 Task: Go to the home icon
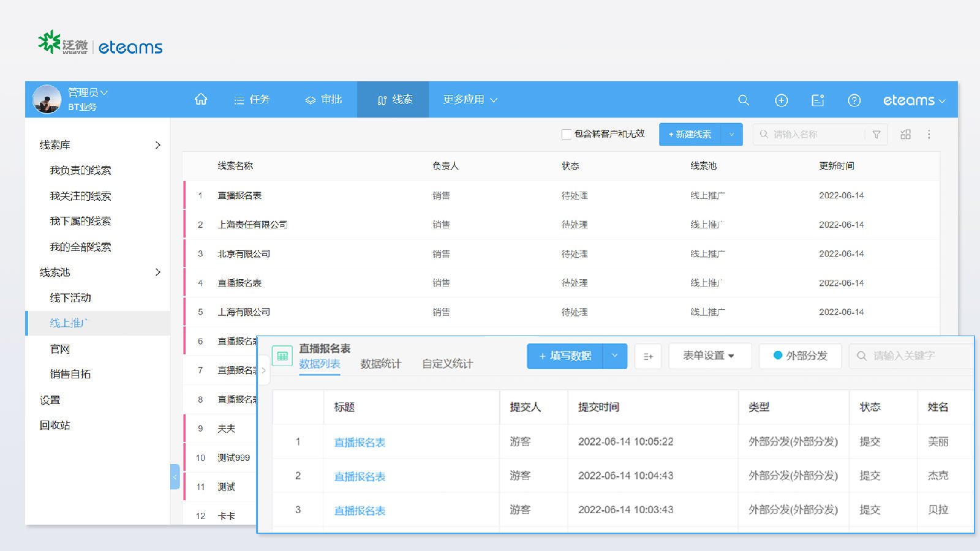coord(201,99)
